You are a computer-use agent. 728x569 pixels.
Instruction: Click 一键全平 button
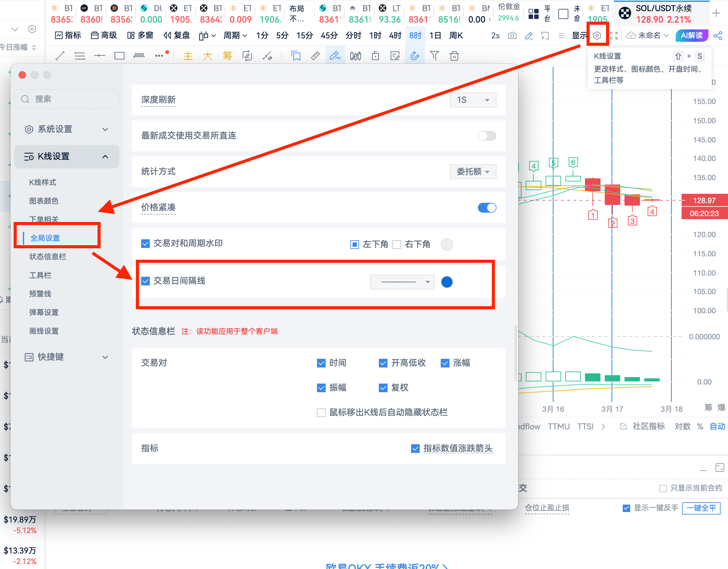tap(701, 508)
